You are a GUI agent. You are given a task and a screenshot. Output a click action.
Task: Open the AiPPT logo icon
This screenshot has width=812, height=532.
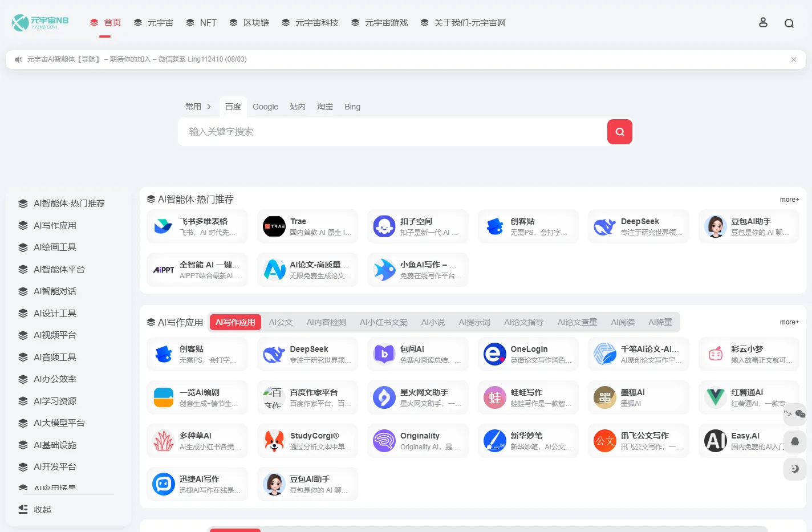pos(163,270)
